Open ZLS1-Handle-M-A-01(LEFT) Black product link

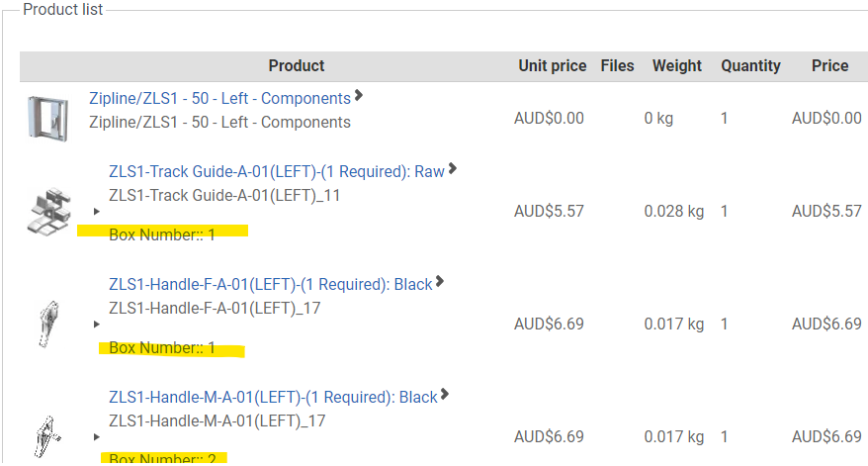(273, 397)
